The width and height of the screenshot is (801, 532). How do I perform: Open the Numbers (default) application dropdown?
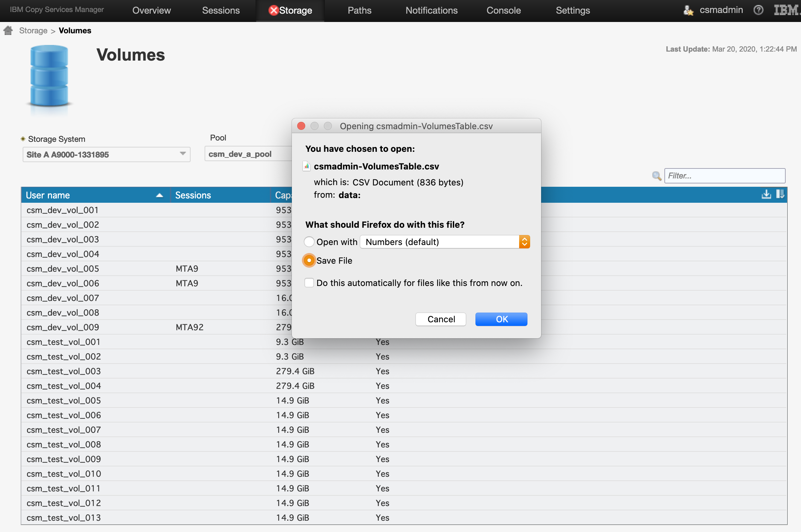tap(445, 242)
